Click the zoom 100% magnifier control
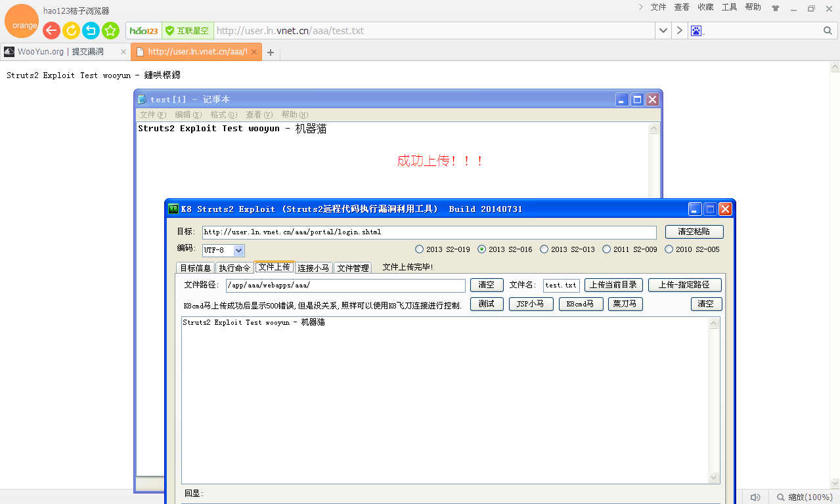Image resolution: width=840 pixels, height=504 pixels. click(x=805, y=497)
